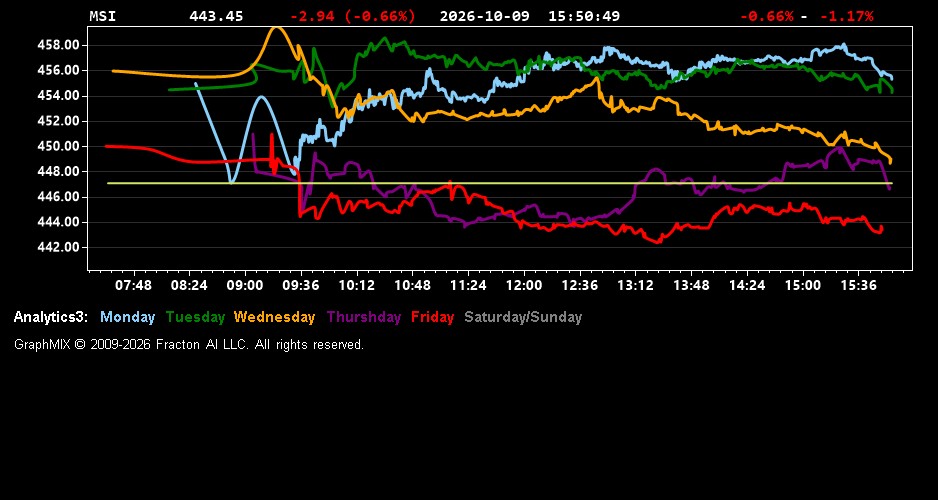
Task: Click the 12:00 time axis label
Action: 524,286
